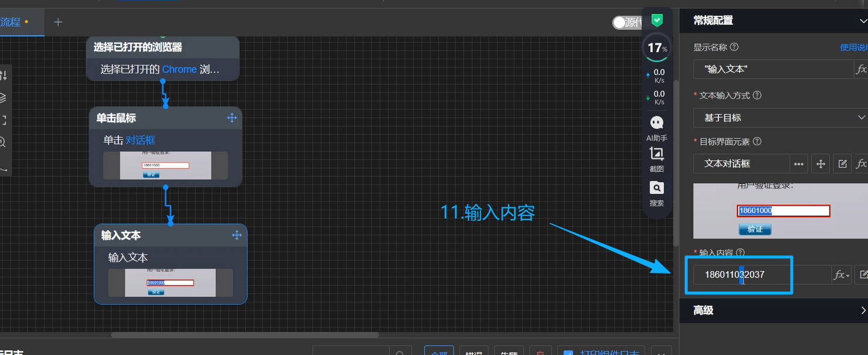Click help icon next to 文本输入方式
This screenshot has height=355, width=868.
tap(757, 95)
